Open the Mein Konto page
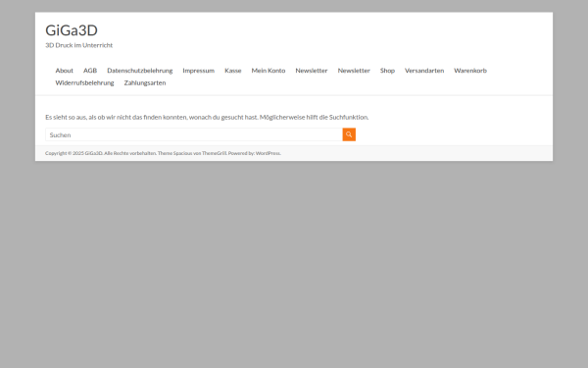The image size is (588, 368). (x=269, y=71)
